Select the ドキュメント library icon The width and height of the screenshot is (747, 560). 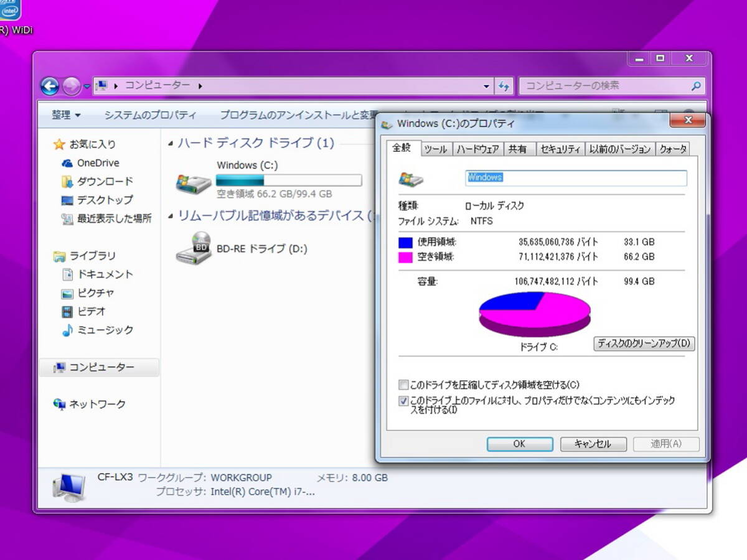coord(67,274)
